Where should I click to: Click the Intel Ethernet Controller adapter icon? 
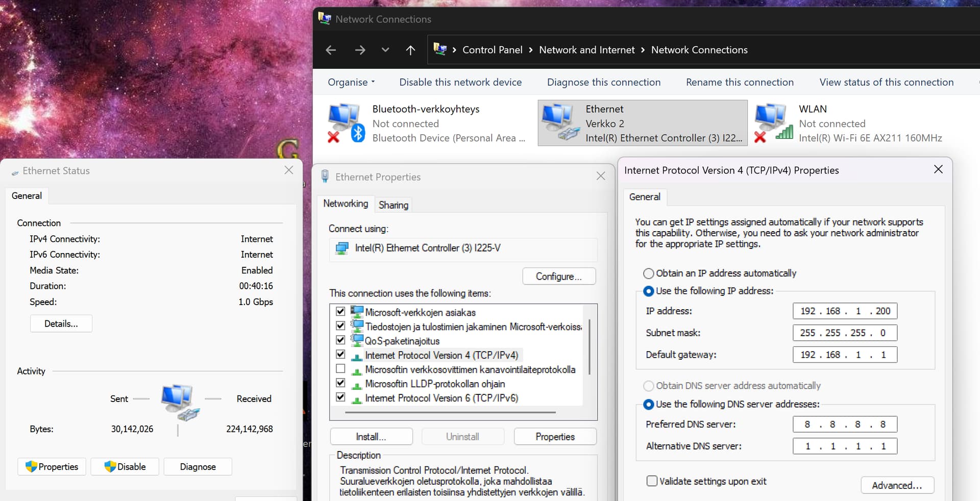(341, 248)
